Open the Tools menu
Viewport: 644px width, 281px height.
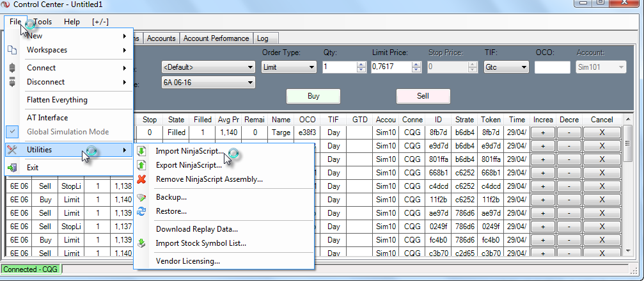[43, 22]
